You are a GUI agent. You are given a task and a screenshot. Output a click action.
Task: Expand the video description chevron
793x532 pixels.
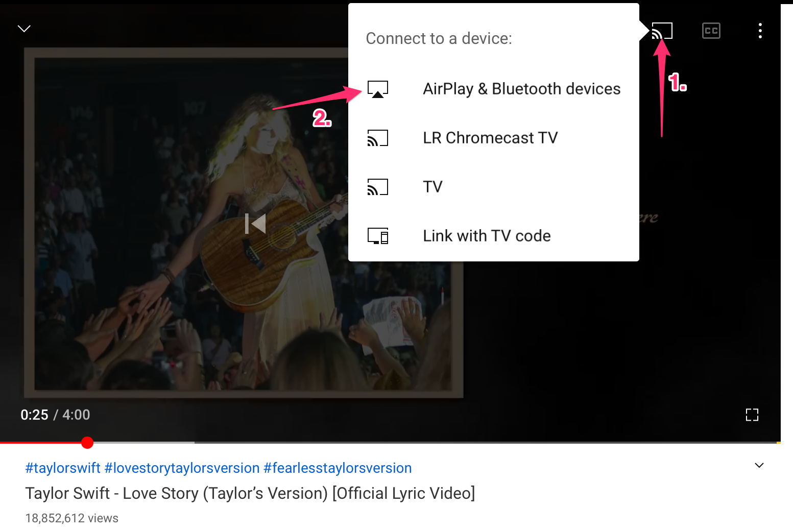click(759, 465)
